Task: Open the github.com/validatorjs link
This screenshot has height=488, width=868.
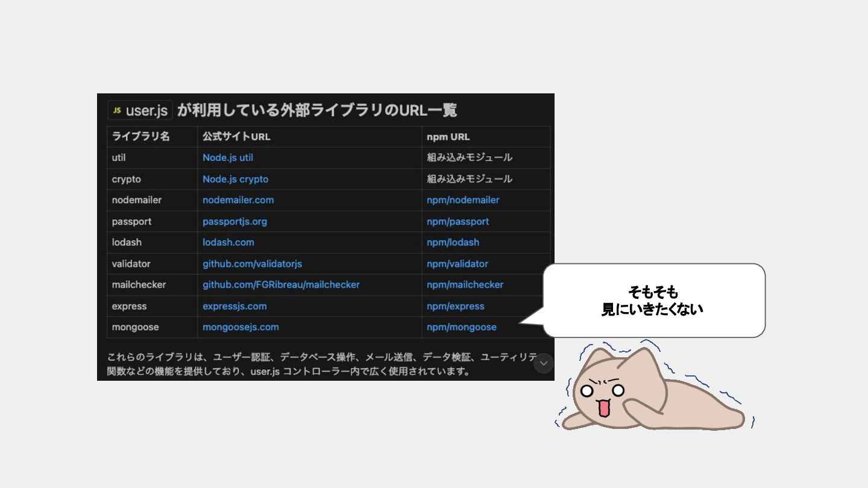Action: coord(253,264)
